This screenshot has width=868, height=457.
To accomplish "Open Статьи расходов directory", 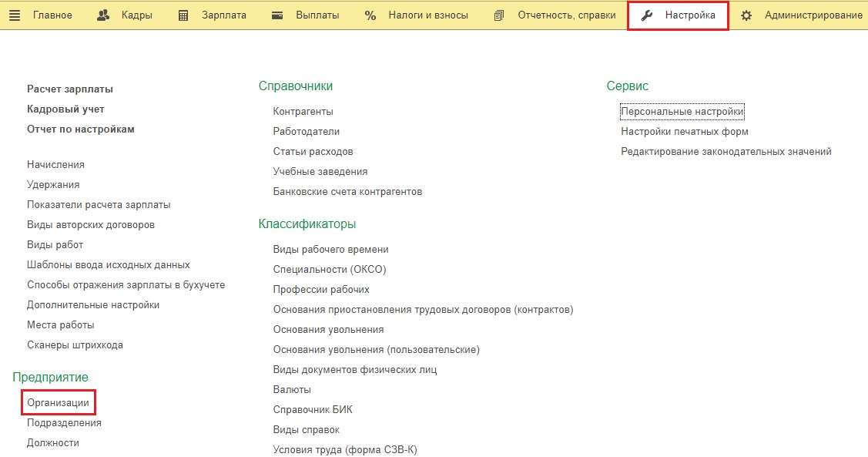I will (313, 151).
